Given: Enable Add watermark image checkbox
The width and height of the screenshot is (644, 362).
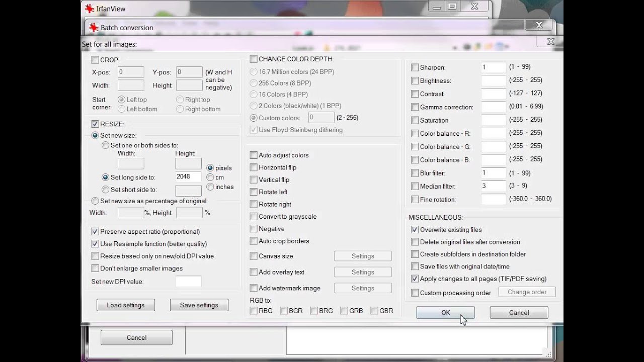Looking at the screenshot, I should (x=254, y=288).
